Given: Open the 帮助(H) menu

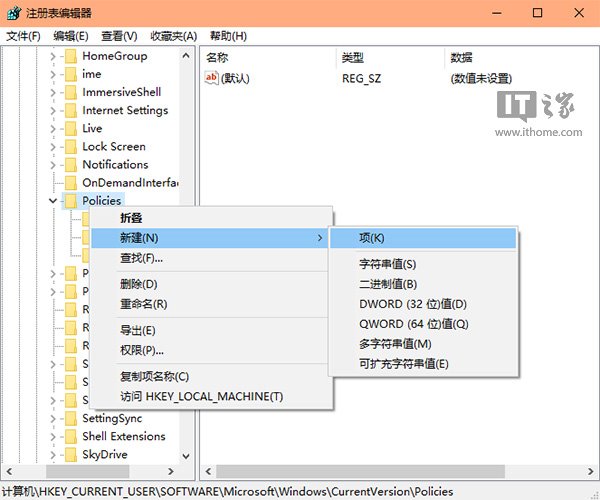Looking at the screenshot, I should click(x=228, y=36).
